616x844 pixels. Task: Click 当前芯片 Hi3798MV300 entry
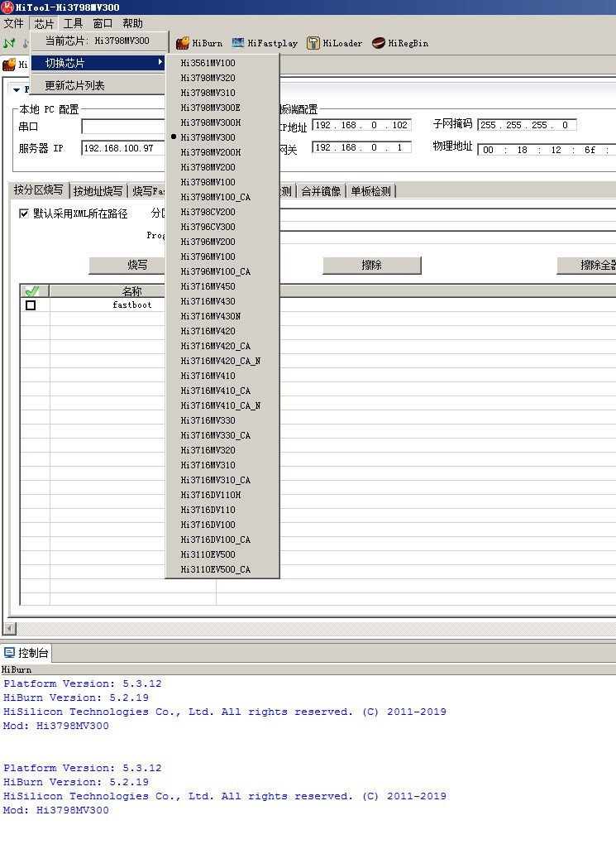[98, 41]
